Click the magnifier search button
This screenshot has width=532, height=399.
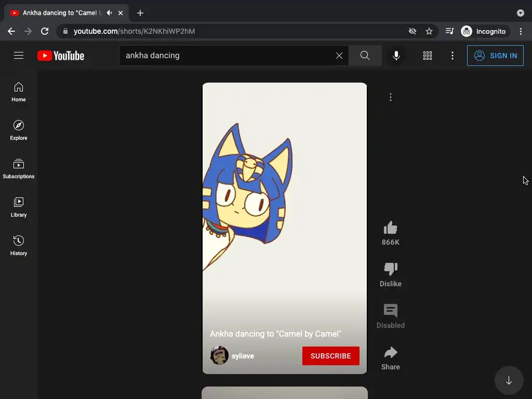(x=365, y=56)
